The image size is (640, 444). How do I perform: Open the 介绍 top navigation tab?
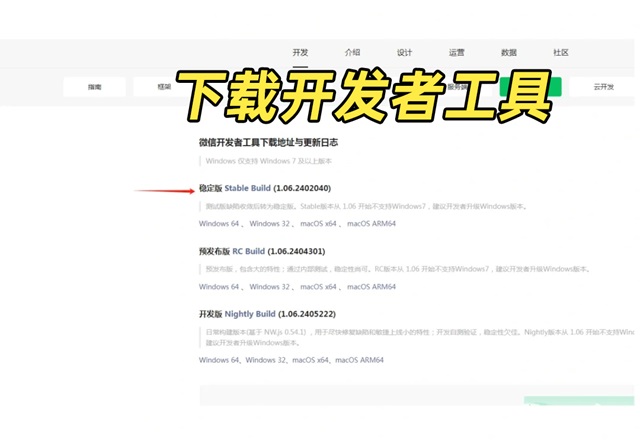352,53
